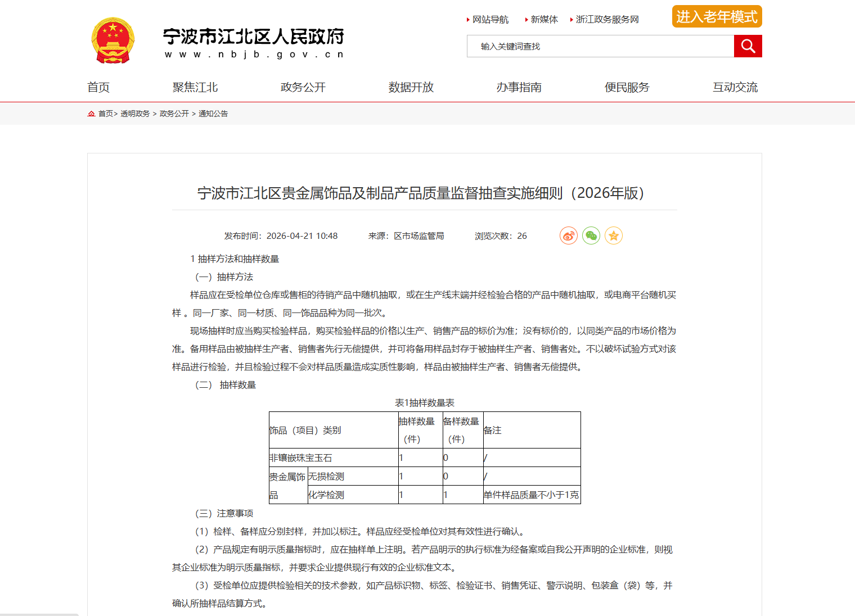Image resolution: width=855 pixels, height=616 pixels.
Task: Go to 首页 in main navigation
Action: 98,87
